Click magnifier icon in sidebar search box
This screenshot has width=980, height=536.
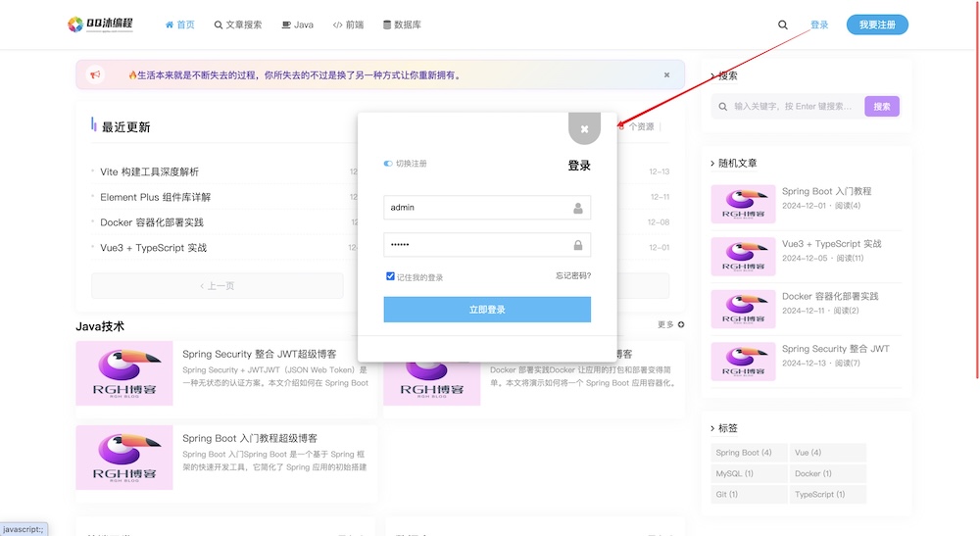722,107
